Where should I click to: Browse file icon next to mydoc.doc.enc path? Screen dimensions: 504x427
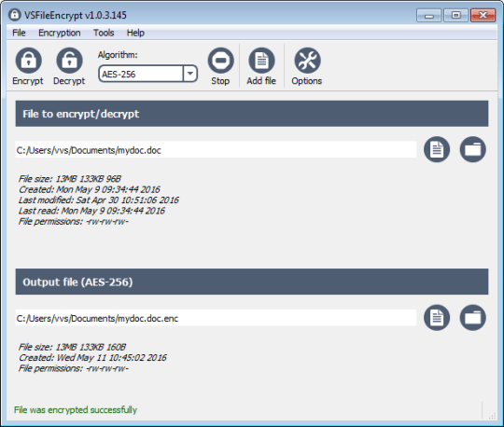point(437,318)
